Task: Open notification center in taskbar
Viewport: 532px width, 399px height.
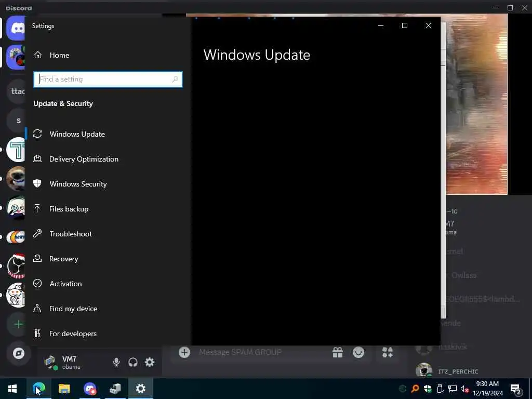Action: click(x=516, y=389)
